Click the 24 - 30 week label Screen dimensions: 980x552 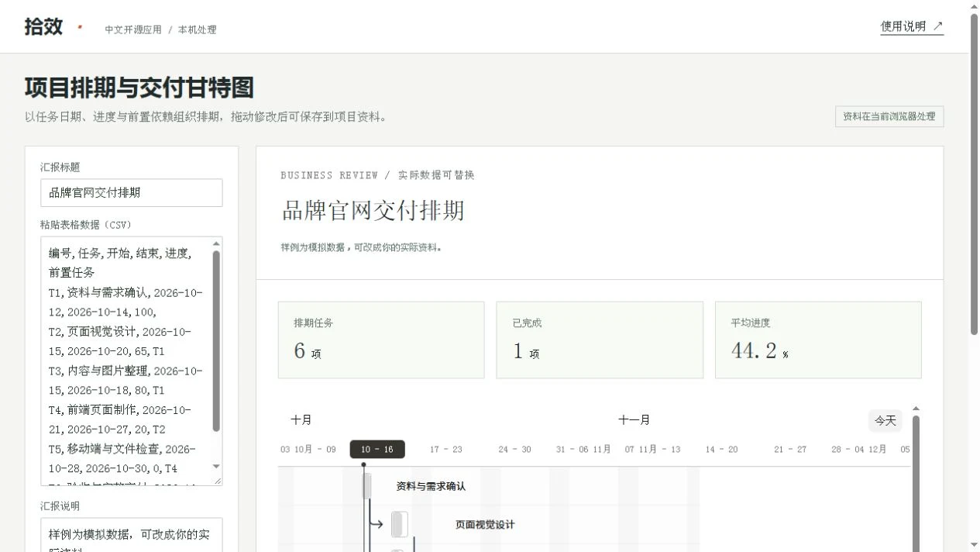point(515,450)
